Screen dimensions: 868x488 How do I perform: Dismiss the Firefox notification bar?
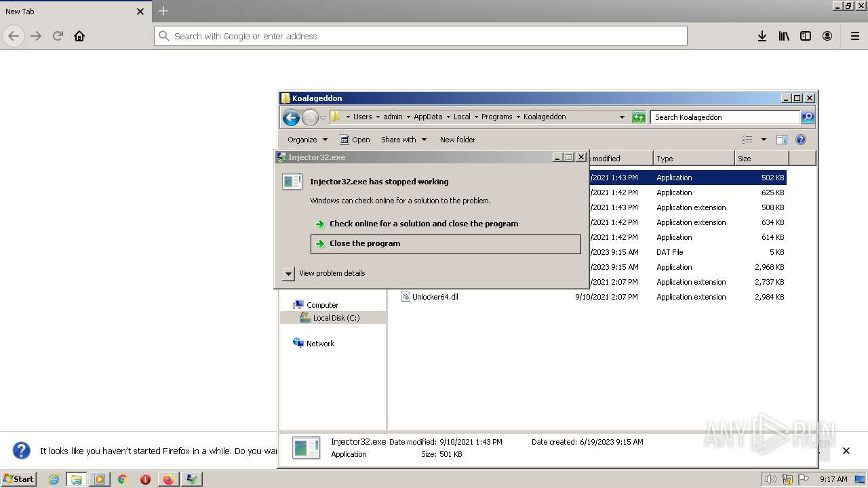click(x=846, y=451)
